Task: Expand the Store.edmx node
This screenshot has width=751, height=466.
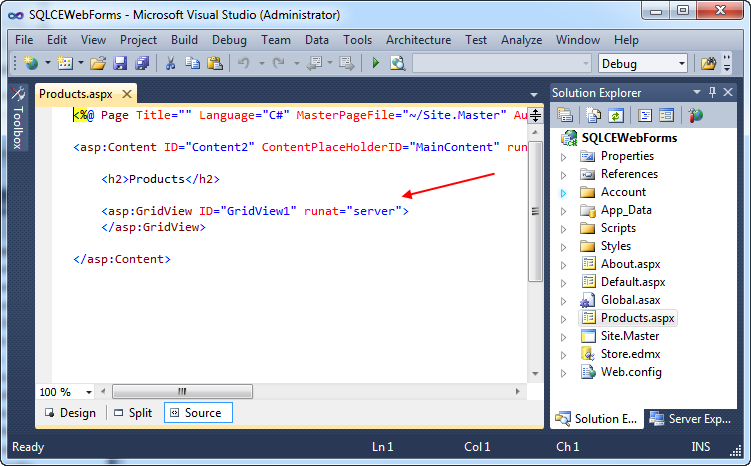Action: click(563, 355)
